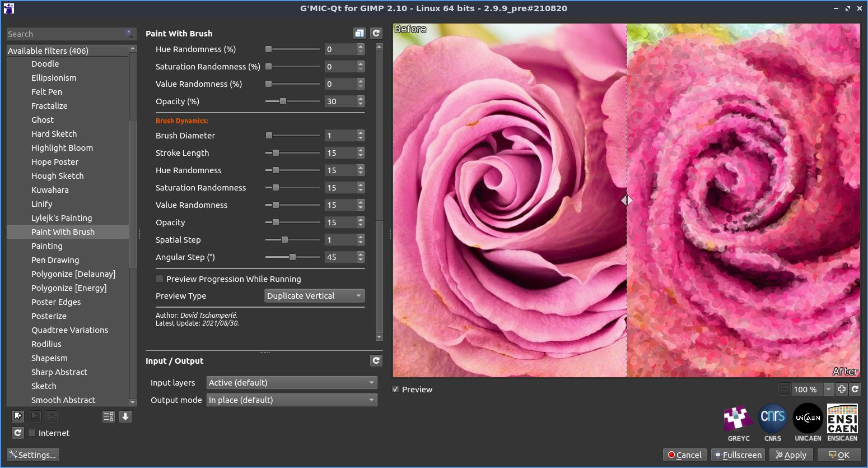Open the Preview Type dropdown

click(x=314, y=296)
